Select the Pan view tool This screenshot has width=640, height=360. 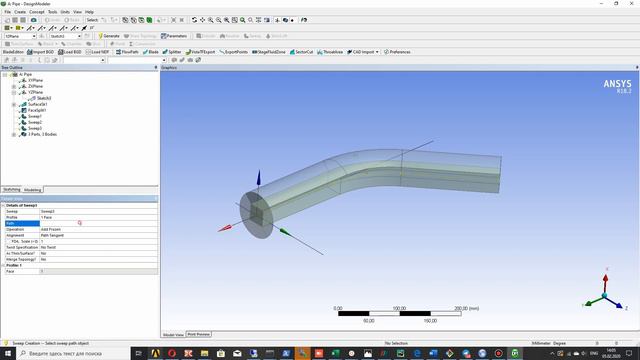(x=202, y=20)
